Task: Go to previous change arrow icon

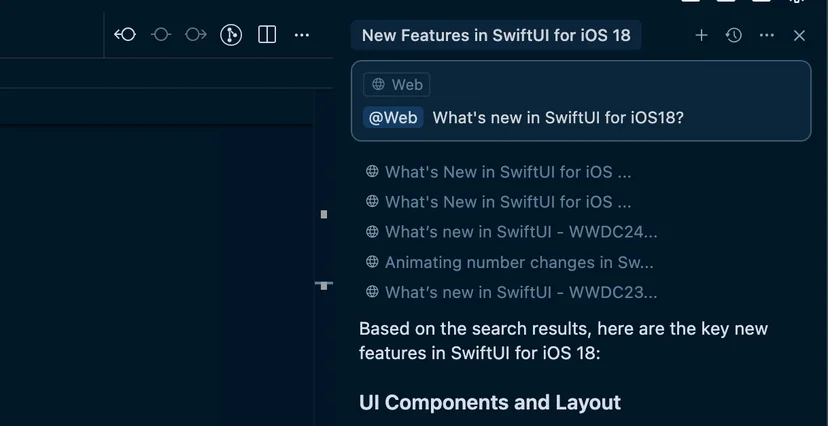Action: point(125,35)
